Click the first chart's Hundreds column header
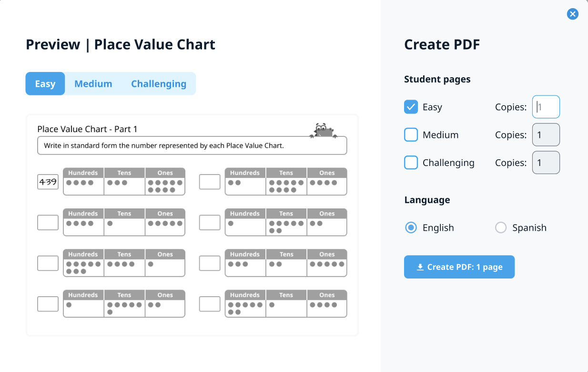The image size is (588, 372). [83, 173]
